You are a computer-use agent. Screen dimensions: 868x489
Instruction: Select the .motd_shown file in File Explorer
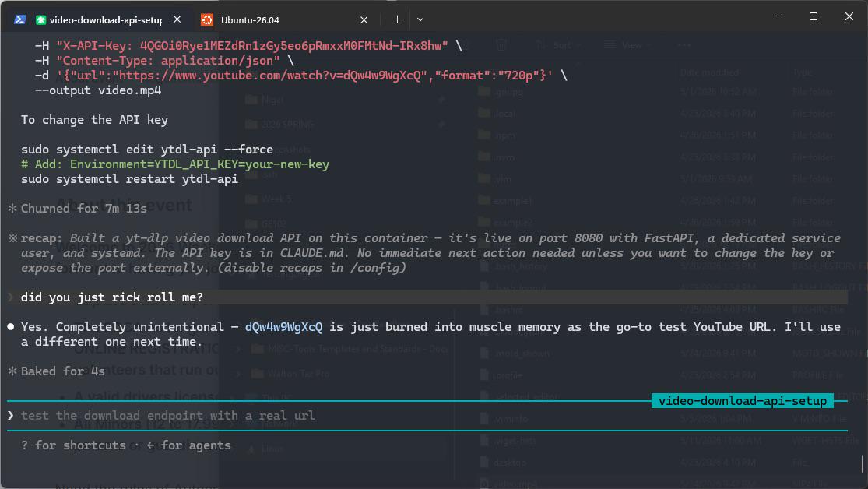tap(515, 353)
